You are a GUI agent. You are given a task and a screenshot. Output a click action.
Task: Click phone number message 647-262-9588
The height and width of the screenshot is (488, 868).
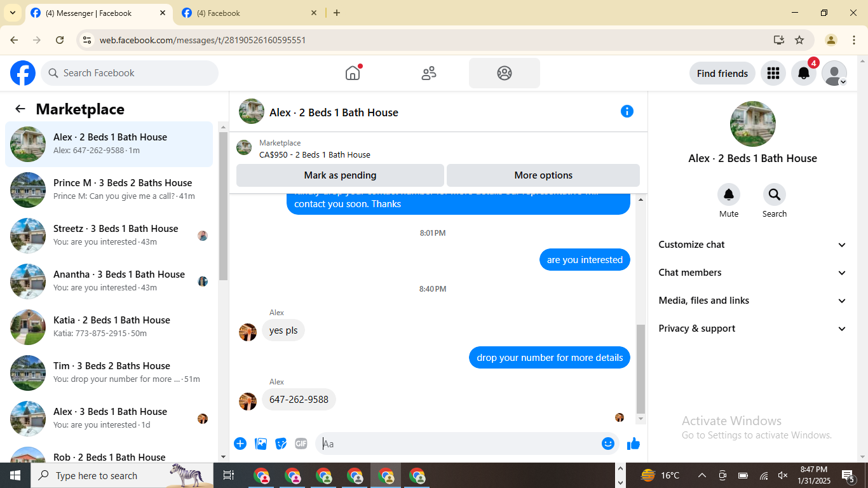tap(299, 400)
